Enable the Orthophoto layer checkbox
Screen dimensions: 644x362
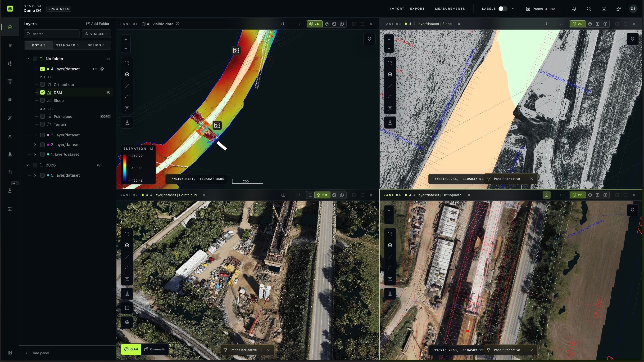tap(42, 85)
